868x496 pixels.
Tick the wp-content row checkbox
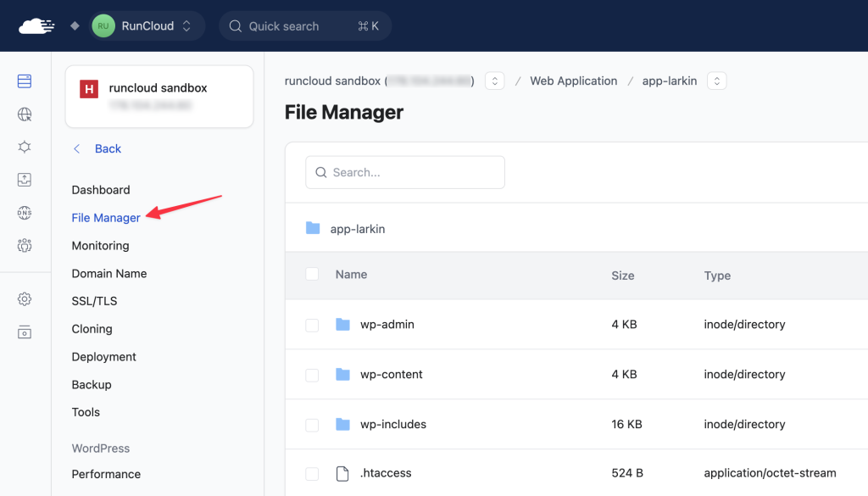click(x=312, y=375)
